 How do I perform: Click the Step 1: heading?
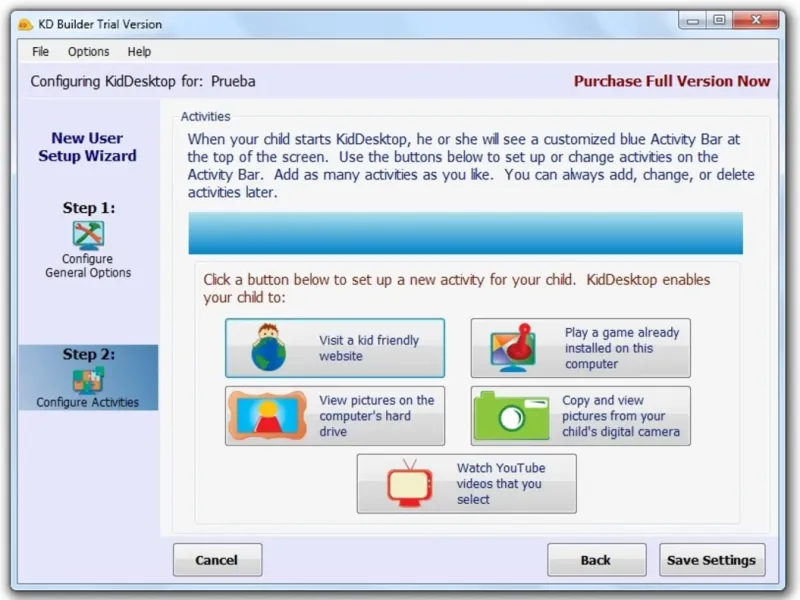tap(89, 208)
